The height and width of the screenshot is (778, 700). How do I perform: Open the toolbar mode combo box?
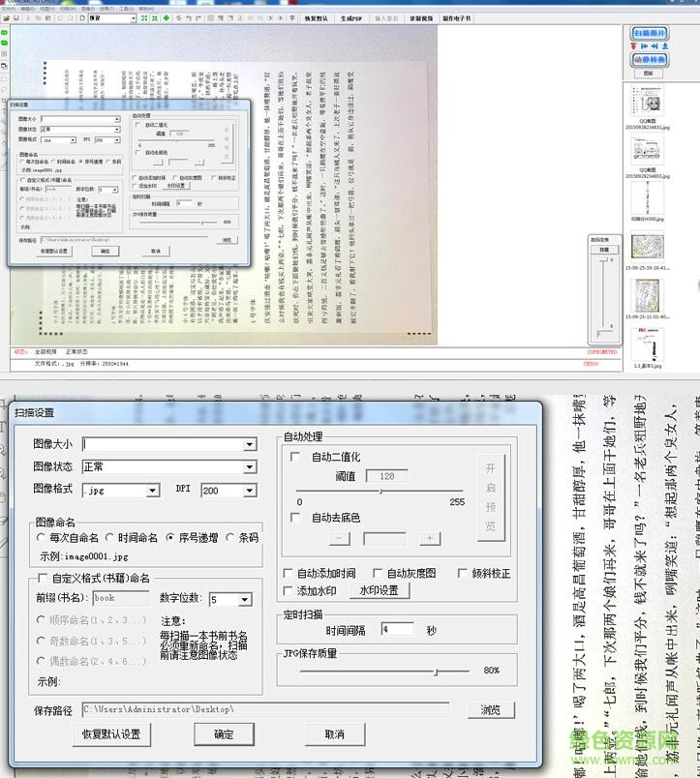pyautogui.click(x=133, y=18)
